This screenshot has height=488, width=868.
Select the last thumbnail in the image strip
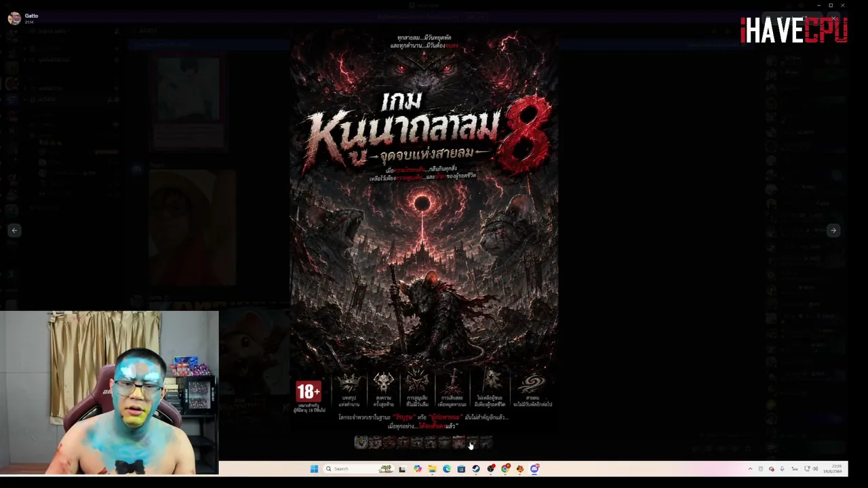click(486, 443)
